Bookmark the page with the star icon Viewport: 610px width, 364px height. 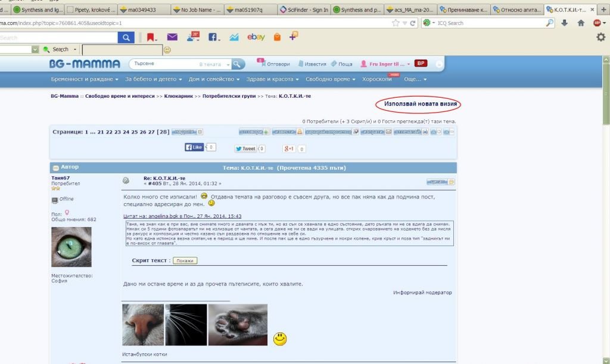396,23
